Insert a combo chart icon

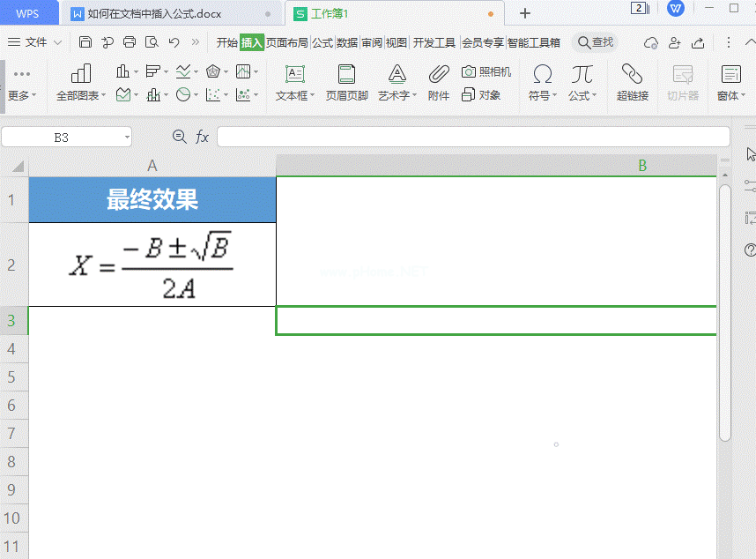152,94
